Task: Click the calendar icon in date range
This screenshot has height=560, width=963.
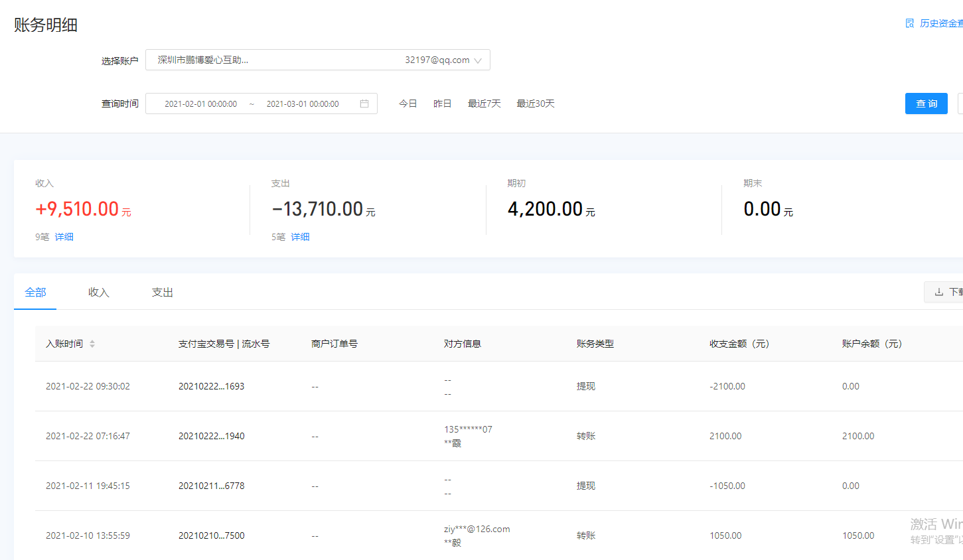Action: [364, 104]
